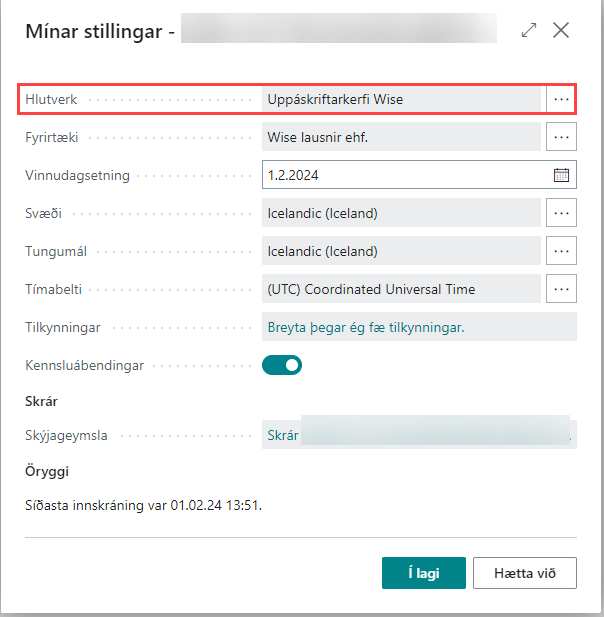Select the Tímabelti Coordinated Universal Time field

(400, 289)
